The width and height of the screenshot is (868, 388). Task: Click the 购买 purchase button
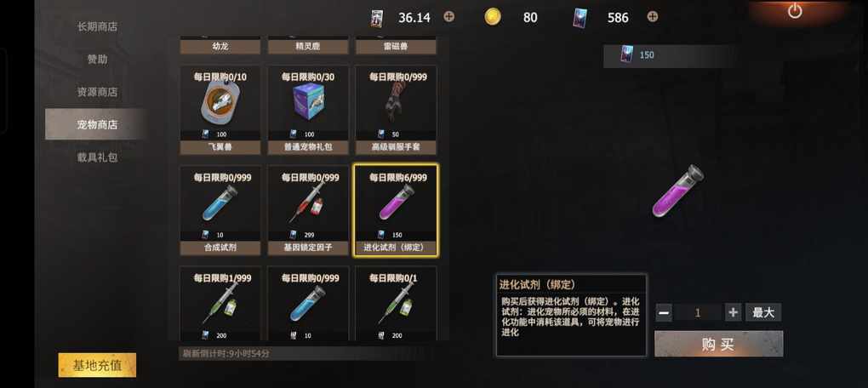718,344
